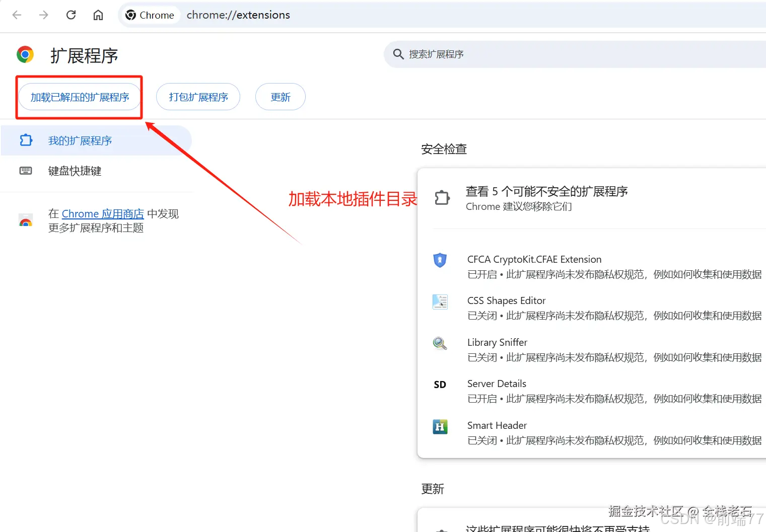The image size is (766, 532).
Task: Click the browser forward arrow
Action: 44,15
